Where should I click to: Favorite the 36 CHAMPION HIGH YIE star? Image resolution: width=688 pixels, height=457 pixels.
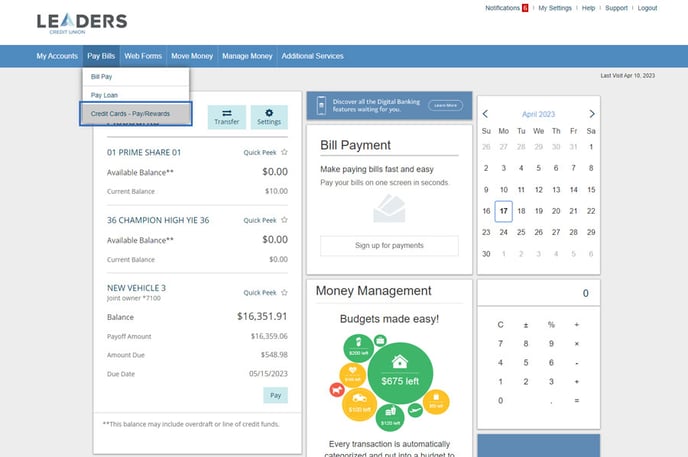[x=284, y=220]
